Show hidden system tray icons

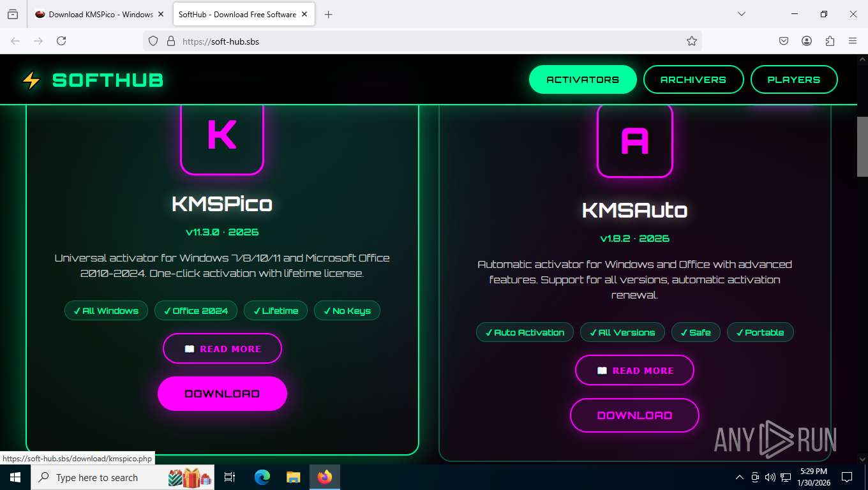(740, 477)
